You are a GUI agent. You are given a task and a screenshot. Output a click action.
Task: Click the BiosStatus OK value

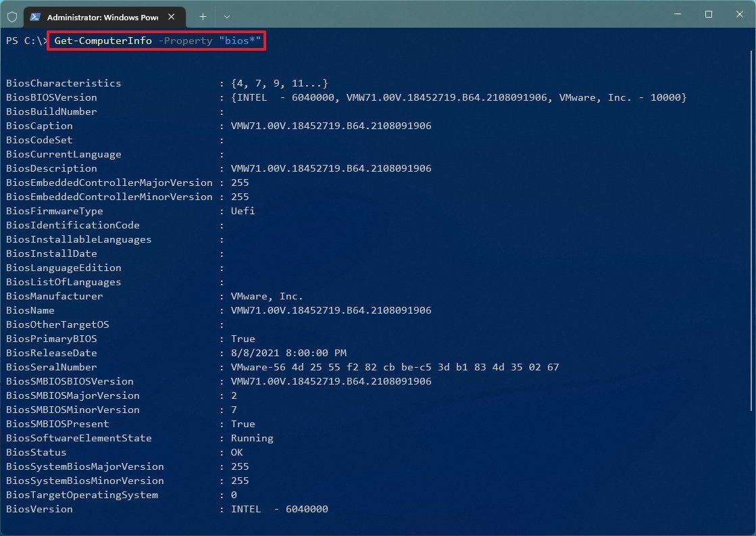[x=237, y=452]
